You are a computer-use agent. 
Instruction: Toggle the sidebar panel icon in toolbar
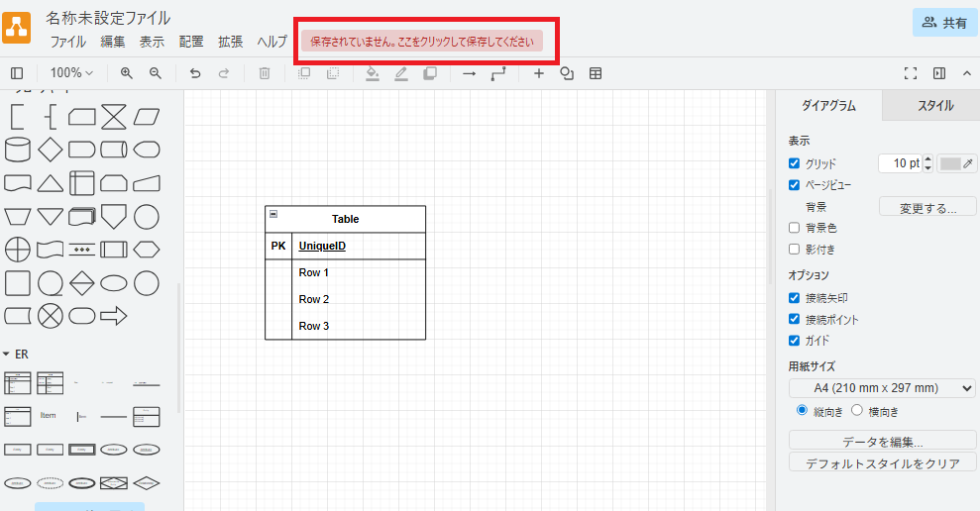(17, 73)
